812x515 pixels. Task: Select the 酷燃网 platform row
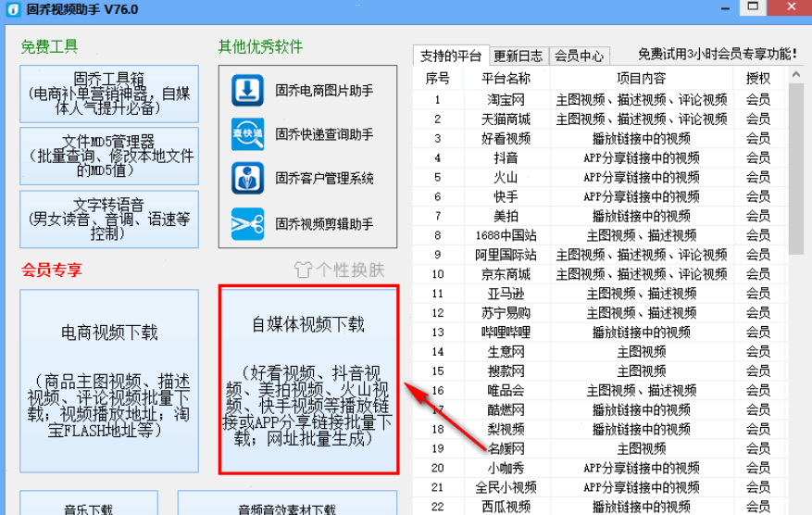coord(600,409)
